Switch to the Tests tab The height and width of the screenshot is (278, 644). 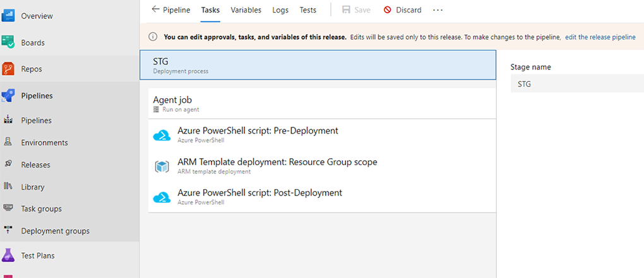click(x=308, y=10)
